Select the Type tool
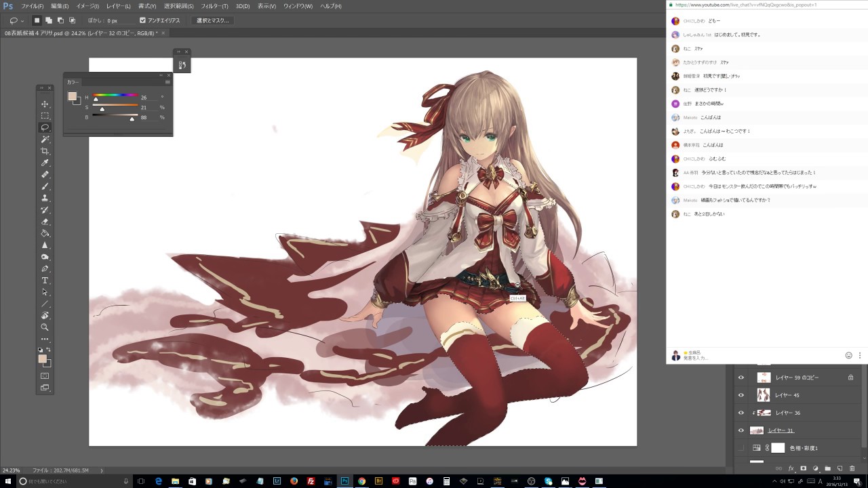Viewport: 868px width, 488px height. [x=45, y=280]
